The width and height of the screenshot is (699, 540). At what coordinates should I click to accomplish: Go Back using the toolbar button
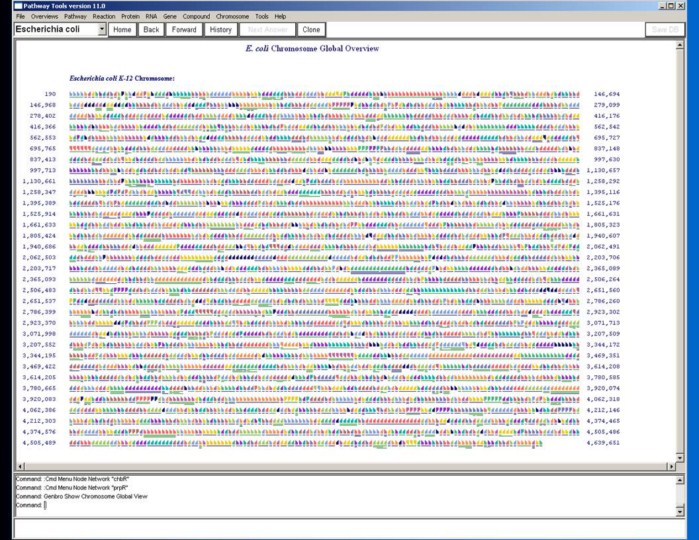(151, 30)
